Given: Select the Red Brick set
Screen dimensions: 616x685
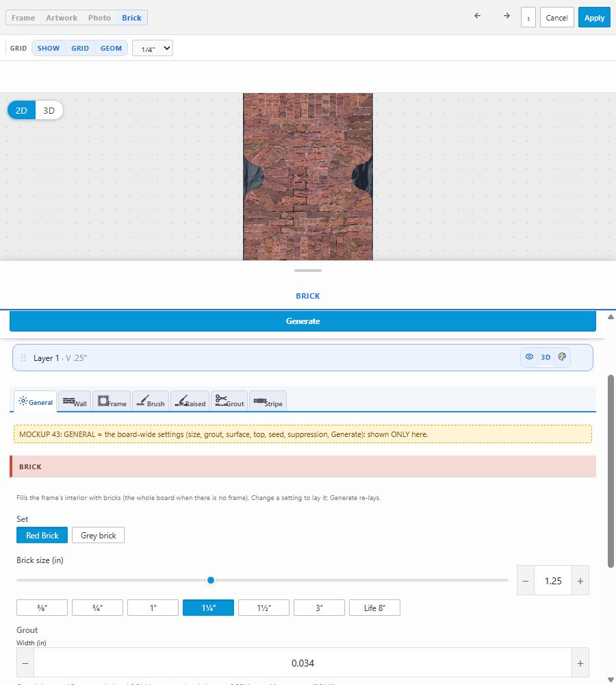Looking at the screenshot, I should (42, 535).
